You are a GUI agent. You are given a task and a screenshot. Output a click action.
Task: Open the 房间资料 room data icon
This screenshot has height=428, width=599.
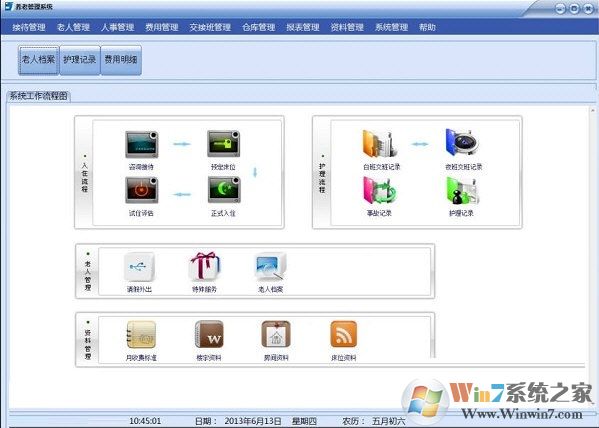tap(276, 334)
